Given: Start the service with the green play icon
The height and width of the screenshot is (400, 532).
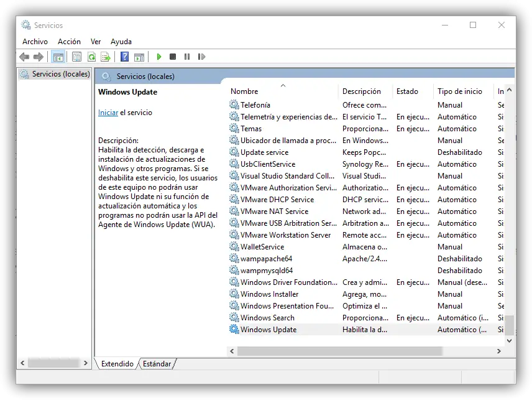Looking at the screenshot, I should [x=158, y=57].
